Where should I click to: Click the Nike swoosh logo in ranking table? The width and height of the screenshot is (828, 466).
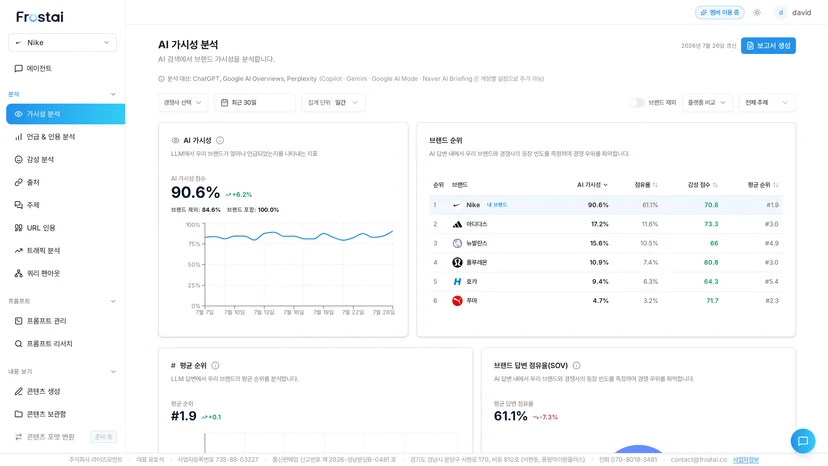pyautogui.click(x=457, y=205)
